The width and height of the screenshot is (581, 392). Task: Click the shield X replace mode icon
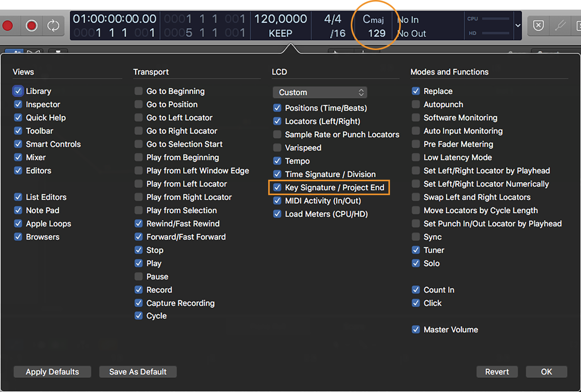pos(538,26)
